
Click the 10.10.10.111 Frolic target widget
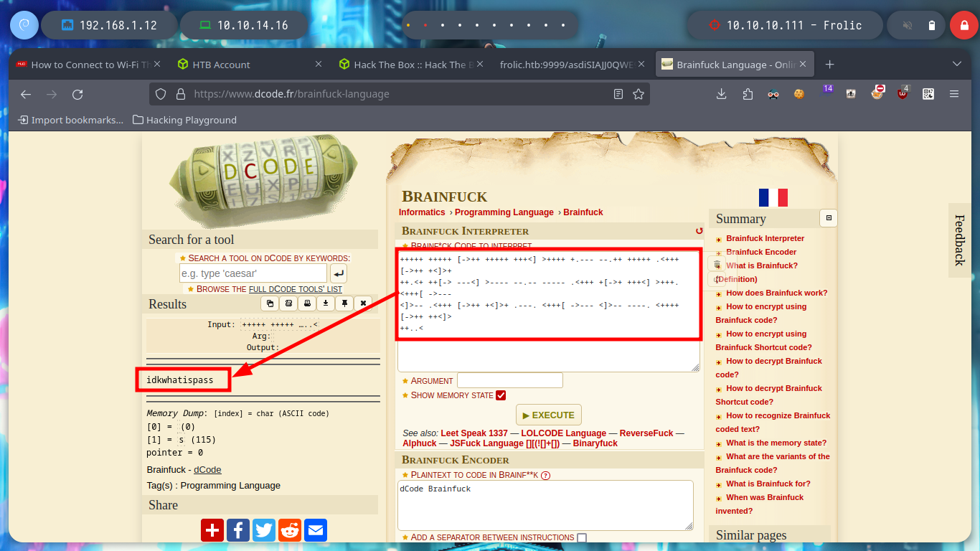click(784, 25)
